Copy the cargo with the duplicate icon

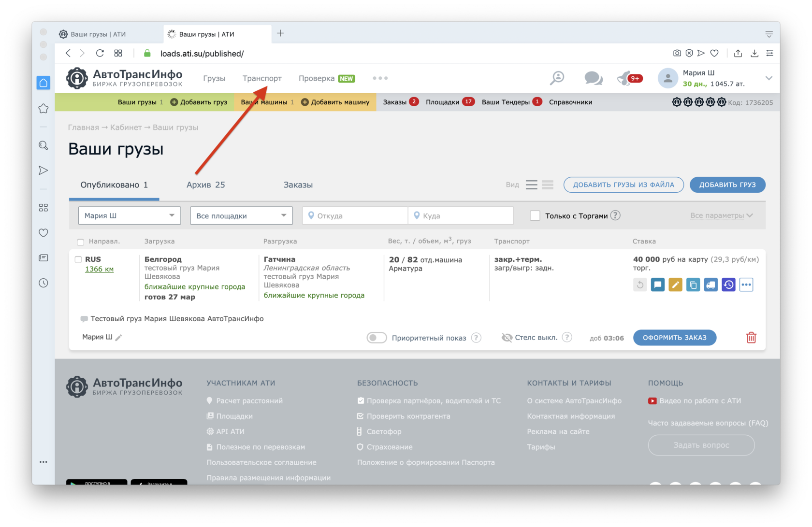pos(693,285)
